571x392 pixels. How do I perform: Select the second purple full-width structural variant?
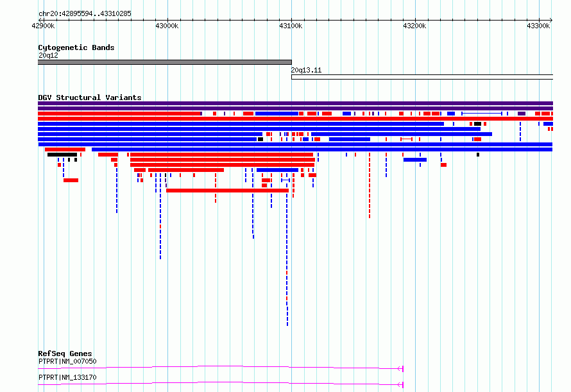click(295, 108)
